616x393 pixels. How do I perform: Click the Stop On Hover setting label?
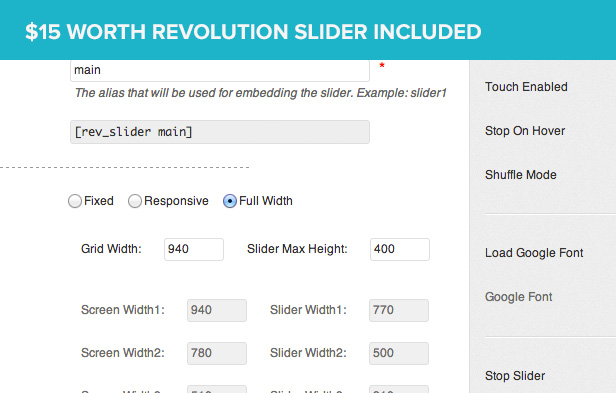(x=525, y=131)
